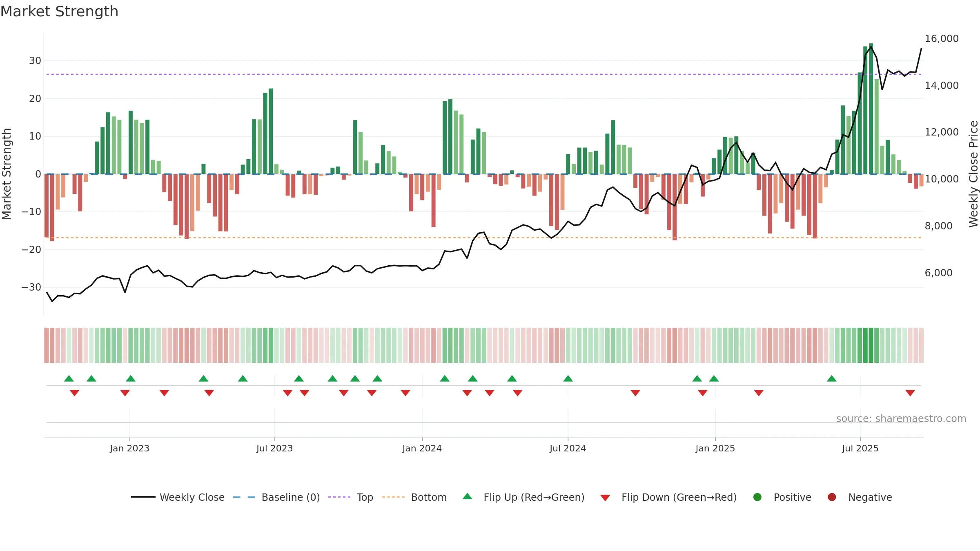The image size is (980, 551).
Task: Click the rotated Market Strength left axis title
Action: [x=7, y=174]
